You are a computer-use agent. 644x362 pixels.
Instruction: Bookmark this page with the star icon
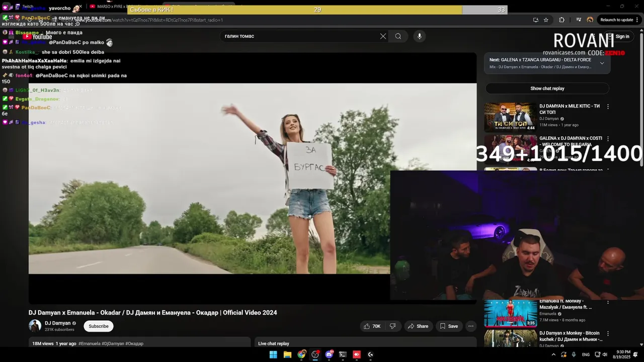[x=546, y=20]
